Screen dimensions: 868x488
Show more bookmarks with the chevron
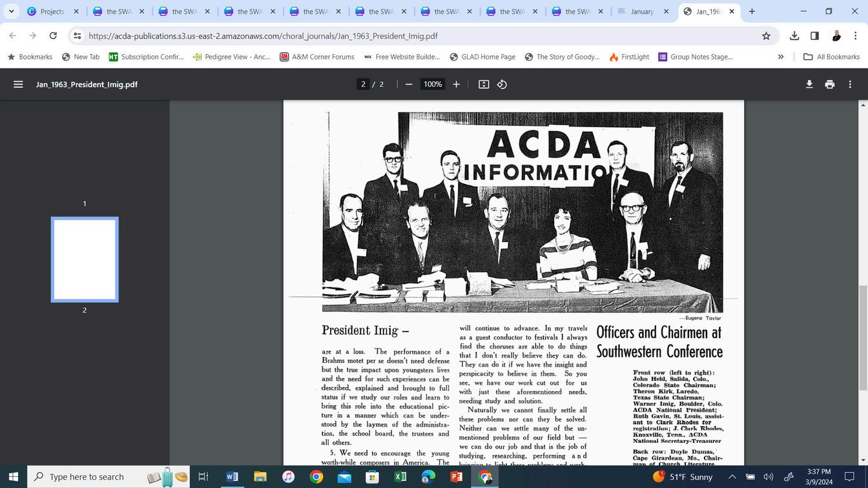coord(780,57)
